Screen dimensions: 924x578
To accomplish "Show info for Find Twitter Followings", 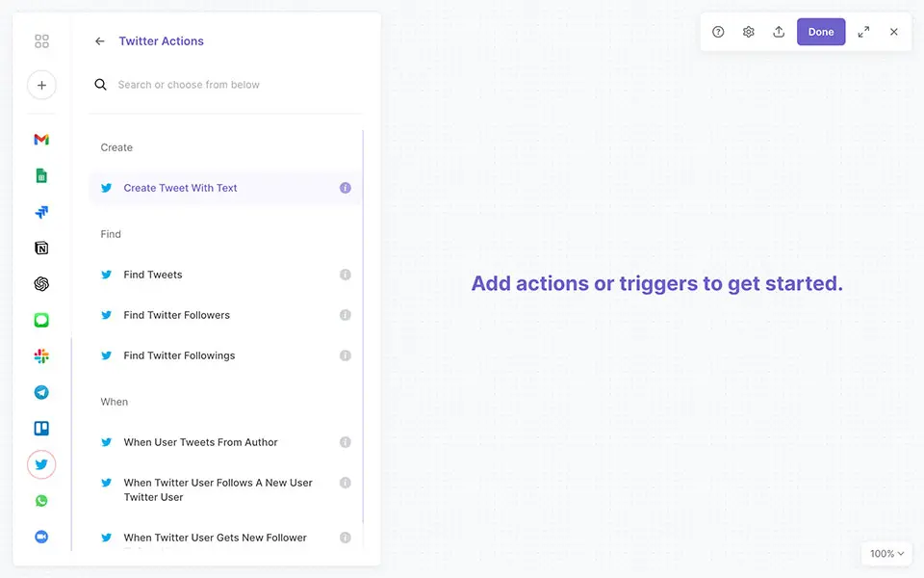I will [x=346, y=355].
